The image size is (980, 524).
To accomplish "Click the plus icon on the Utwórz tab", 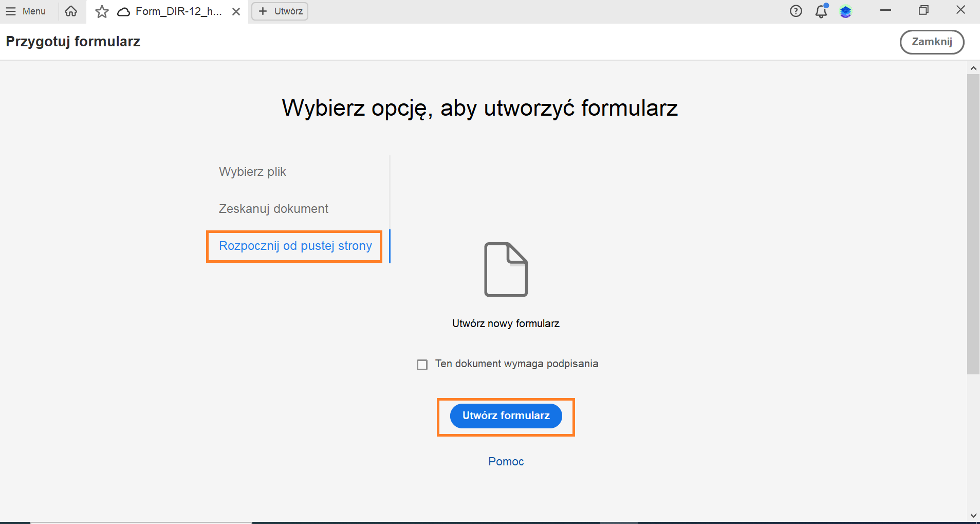I will click(x=264, y=11).
